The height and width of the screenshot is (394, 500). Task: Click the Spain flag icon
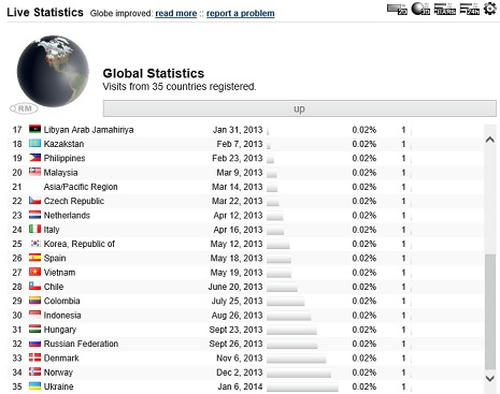pos(35,258)
